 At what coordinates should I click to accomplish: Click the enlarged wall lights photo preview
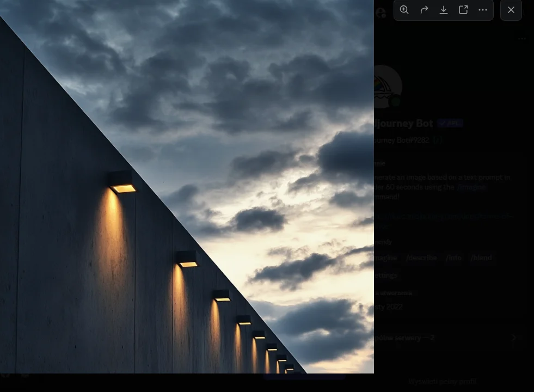pyautogui.click(x=187, y=187)
